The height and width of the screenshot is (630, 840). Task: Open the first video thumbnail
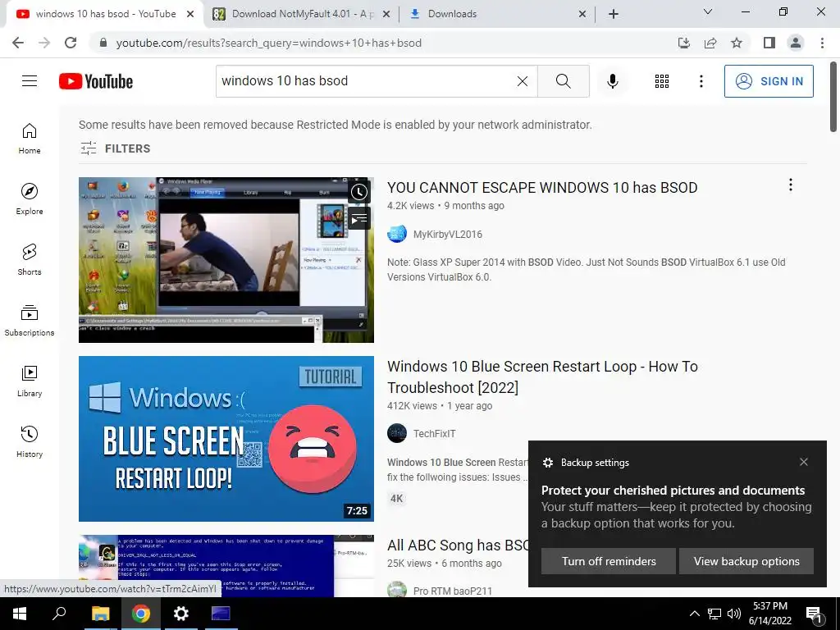(x=226, y=260)
